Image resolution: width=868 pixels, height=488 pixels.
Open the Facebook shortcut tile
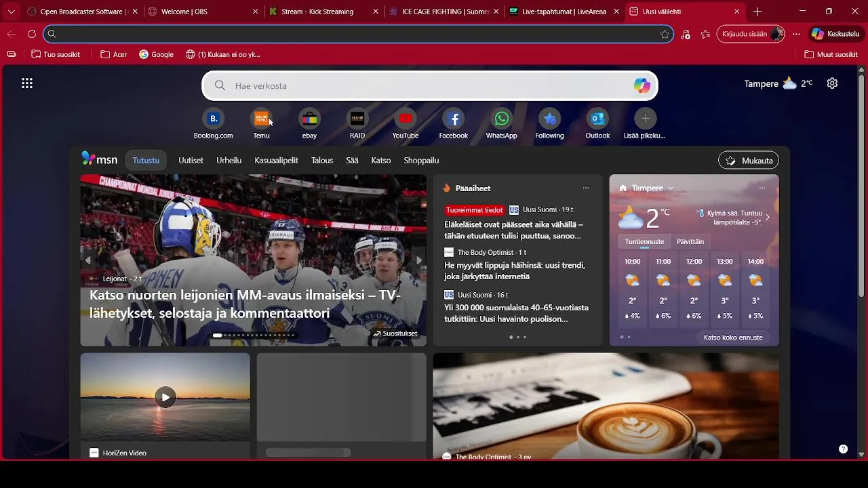454,124
